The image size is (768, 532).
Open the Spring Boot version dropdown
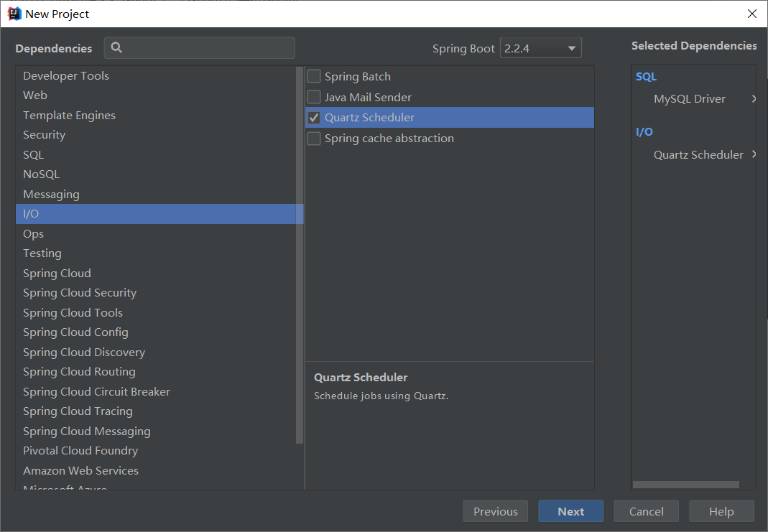[541, 48]
